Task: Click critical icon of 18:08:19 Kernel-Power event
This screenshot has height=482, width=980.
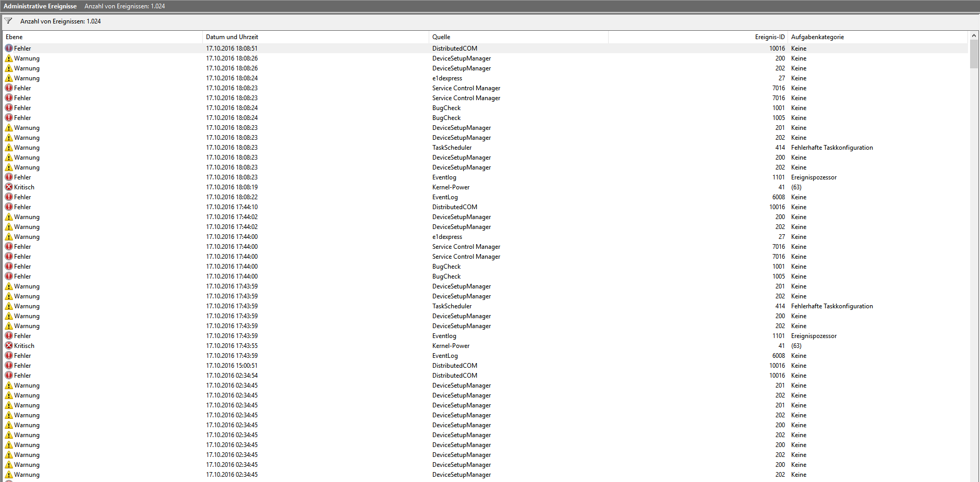Action: (9, 187)
